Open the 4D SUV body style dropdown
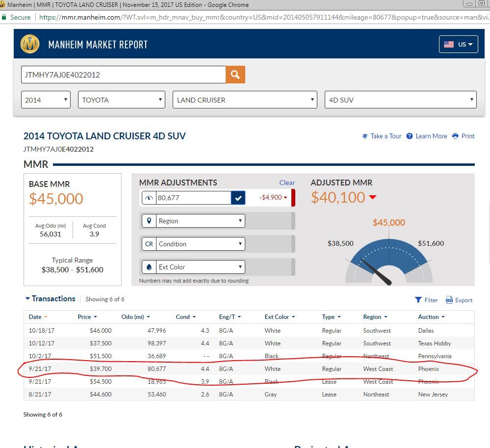This screenshot has width=490, height=448. [x=401, y=100]
